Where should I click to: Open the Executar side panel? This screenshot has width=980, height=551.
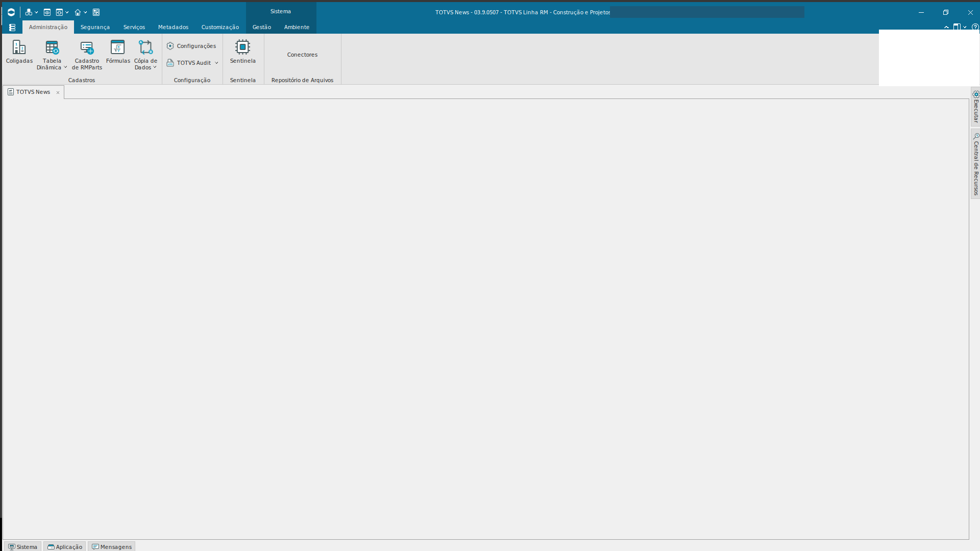pos(975,107)
